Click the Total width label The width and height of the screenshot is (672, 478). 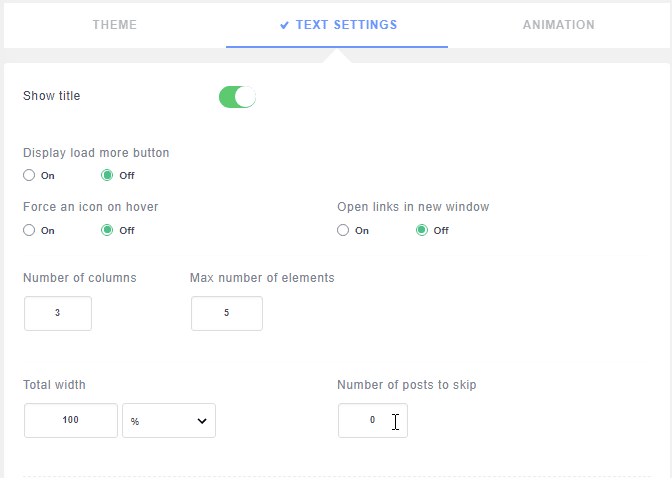54,385
